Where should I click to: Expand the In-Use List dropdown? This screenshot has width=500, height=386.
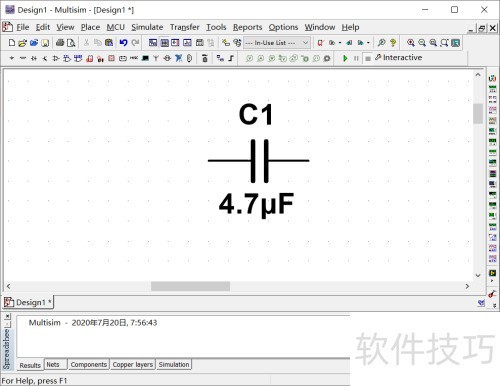point(305,43)
